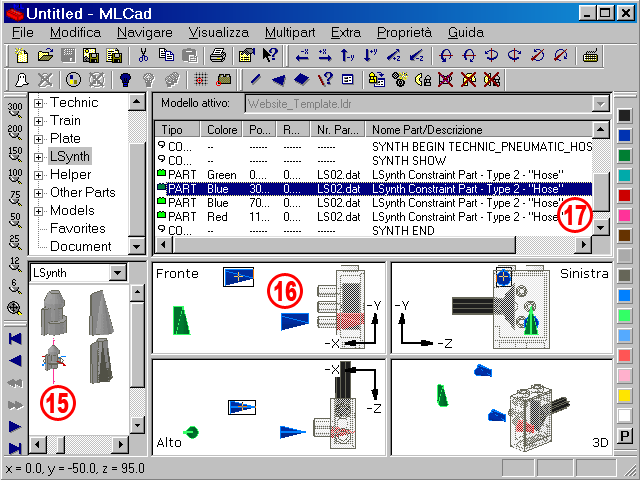This screenshot has height=480, width=640.
Task: Select the Favorites tree item
Action: (78, 229)
